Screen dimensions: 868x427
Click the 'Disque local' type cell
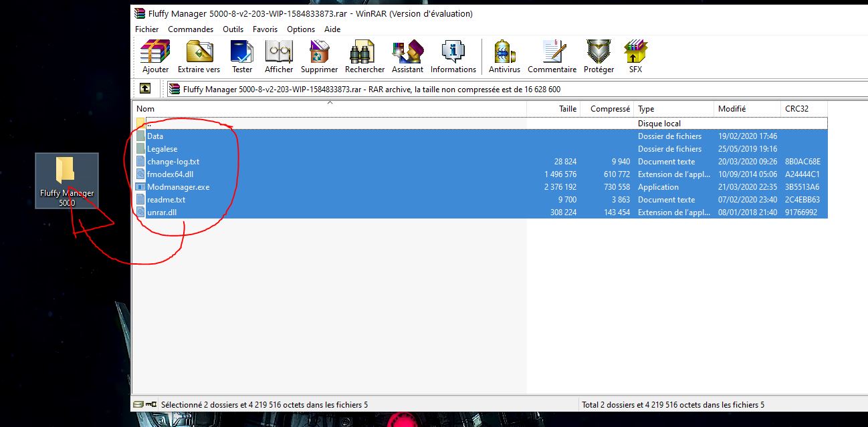click(x=659, y=124)
